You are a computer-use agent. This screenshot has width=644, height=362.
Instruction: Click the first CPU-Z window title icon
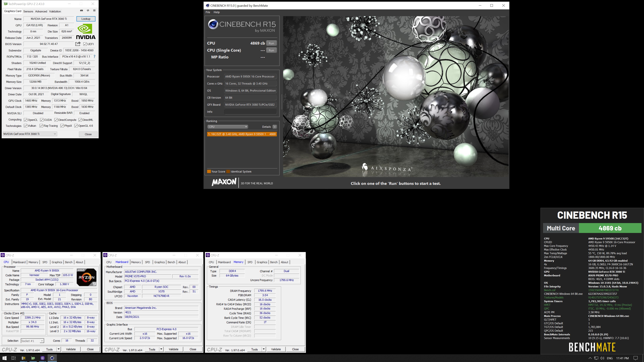3,255
